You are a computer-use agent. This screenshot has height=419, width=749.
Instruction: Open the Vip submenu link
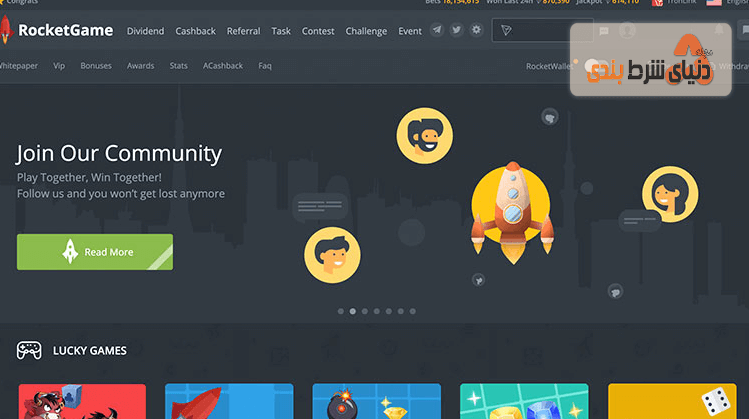tap(59, 66)
